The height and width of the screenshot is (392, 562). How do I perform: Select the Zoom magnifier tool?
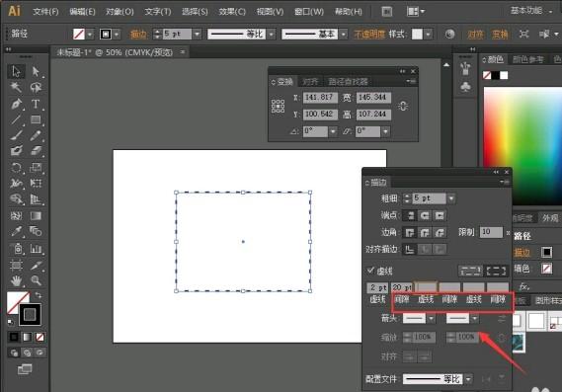click(36, 280)
